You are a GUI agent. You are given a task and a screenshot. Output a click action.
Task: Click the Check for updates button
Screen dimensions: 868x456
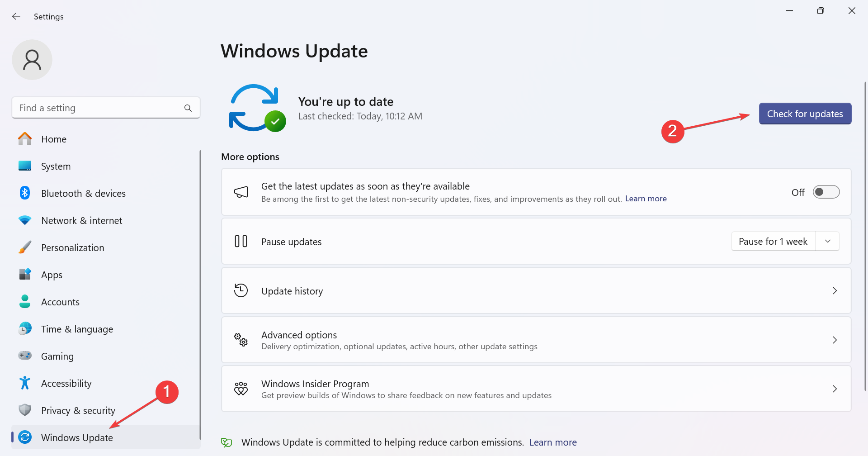805,114
